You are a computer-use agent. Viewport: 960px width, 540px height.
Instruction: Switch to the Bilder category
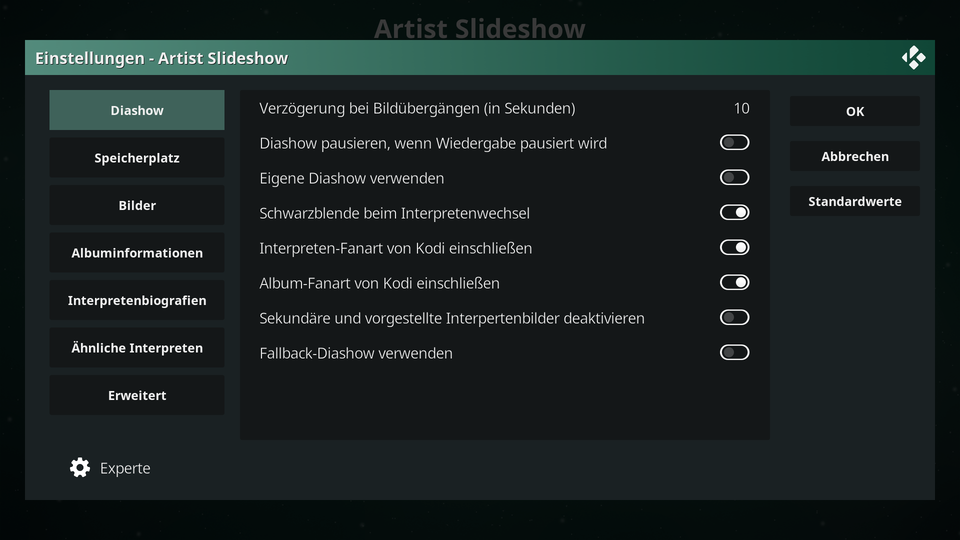pos(137,205)
